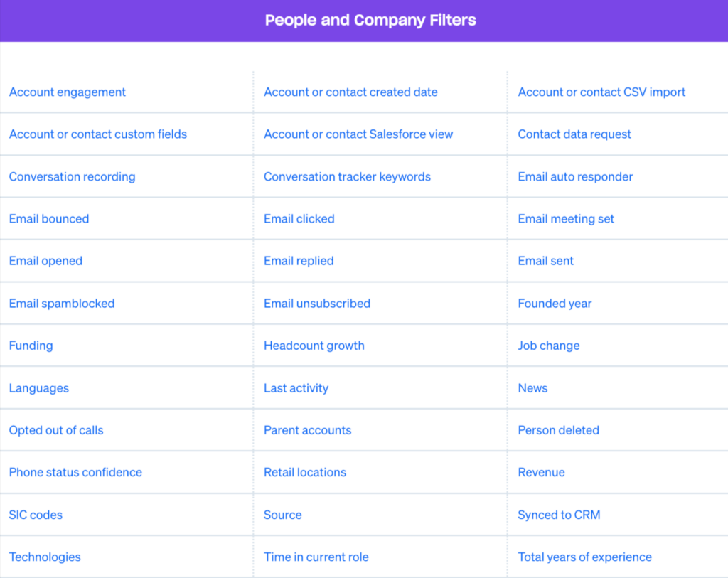Select the Phone status confidence link

pos(75,473)
